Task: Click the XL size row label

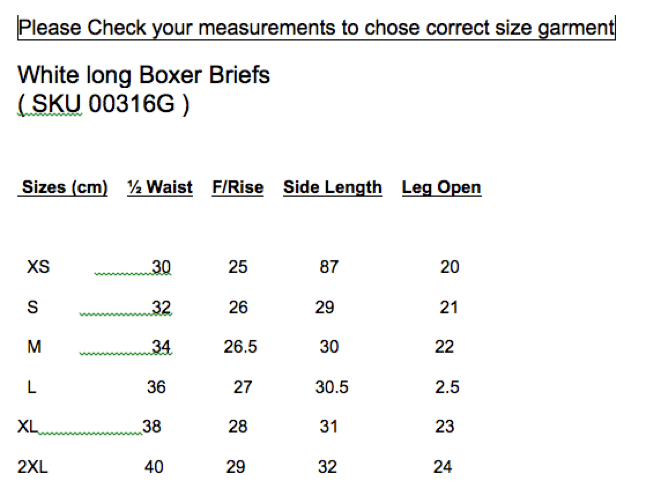Action: tap(28, 426)
